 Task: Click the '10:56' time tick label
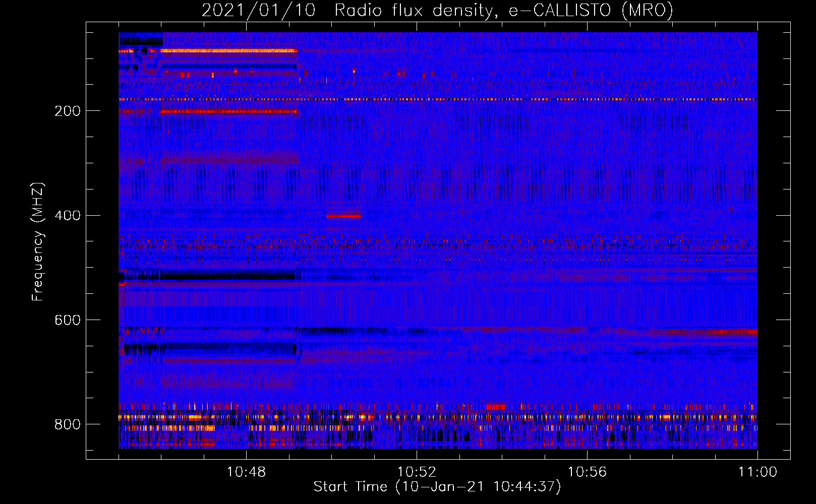[x=587, y=472]
